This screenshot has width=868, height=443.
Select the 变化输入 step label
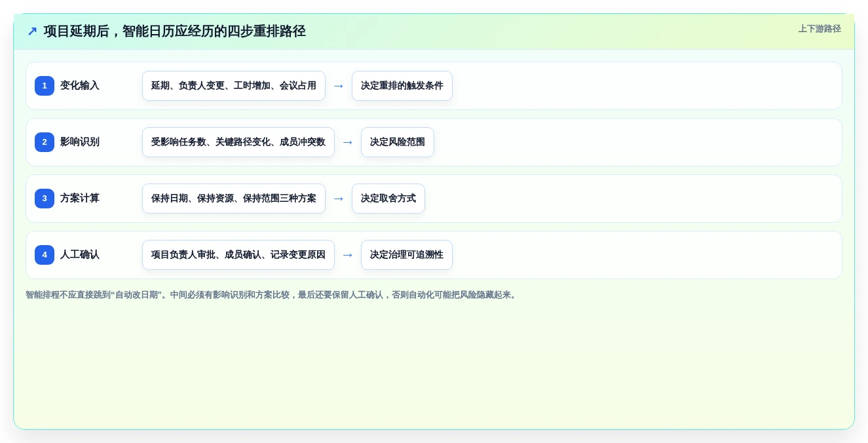[80, 86]
